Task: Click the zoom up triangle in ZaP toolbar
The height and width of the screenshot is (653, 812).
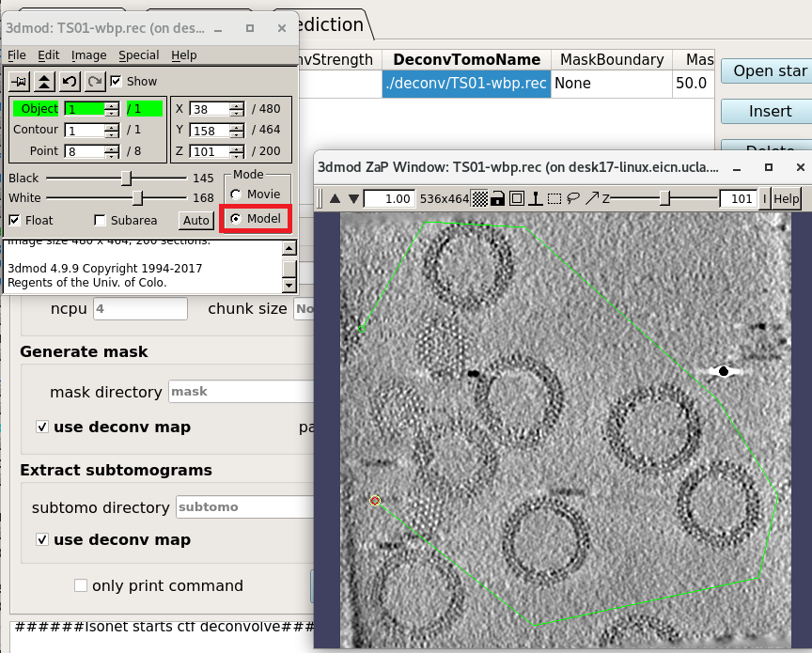Action: [x=335, y=199]
